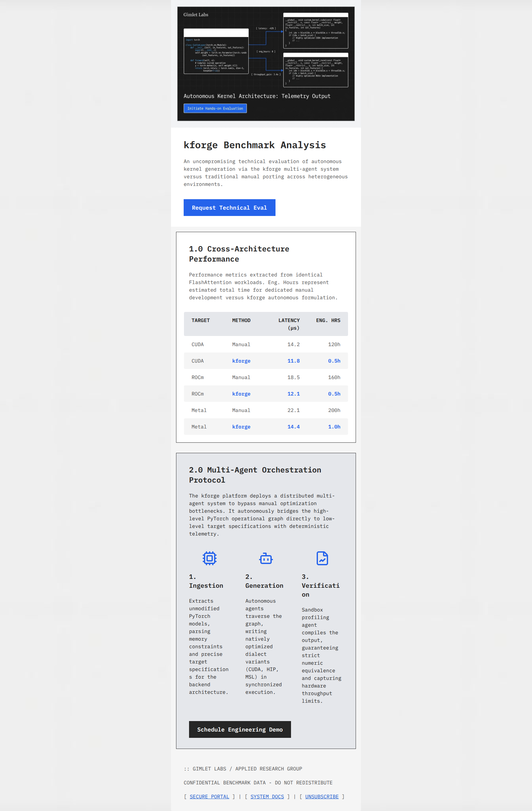Screen dimensions: 532x811
Task: Click the robot icon above Generation step
Action: tap(265, 559)
